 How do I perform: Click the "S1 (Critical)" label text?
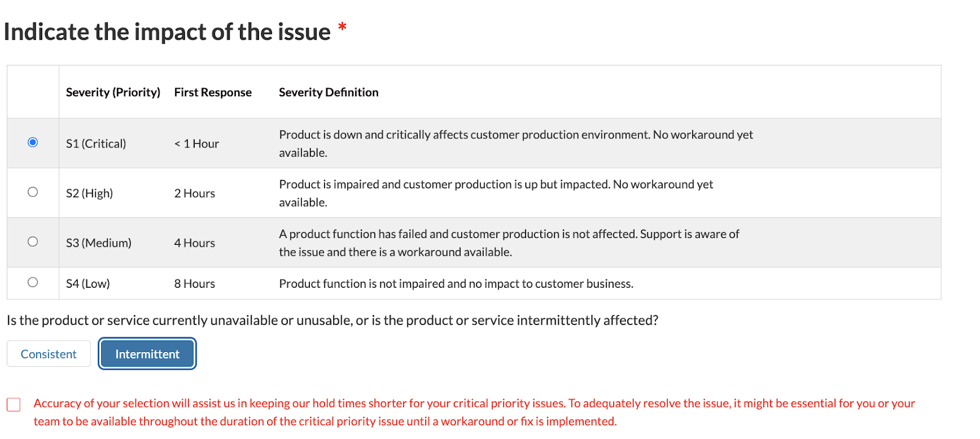pos(96,144)
